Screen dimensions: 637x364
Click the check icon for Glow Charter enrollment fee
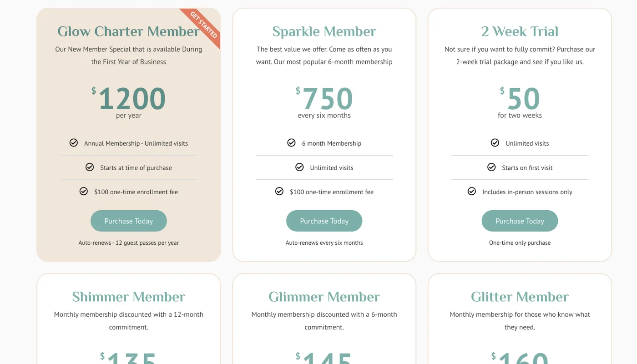(x=83, y=191)
